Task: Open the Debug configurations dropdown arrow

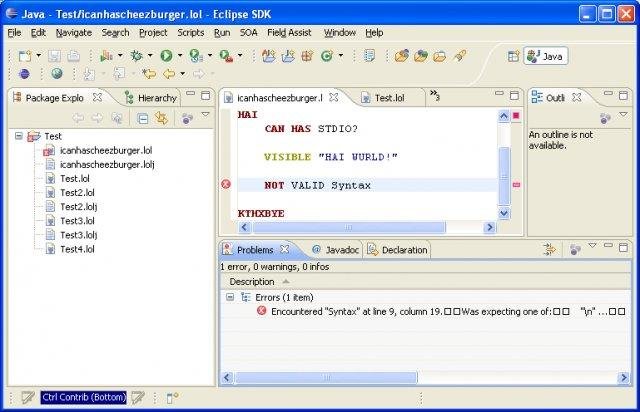Action: [150, 56]
